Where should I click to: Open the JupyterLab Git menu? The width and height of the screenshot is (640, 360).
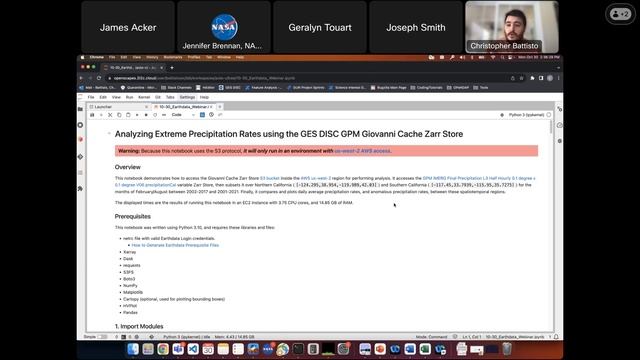click(158, 97)
